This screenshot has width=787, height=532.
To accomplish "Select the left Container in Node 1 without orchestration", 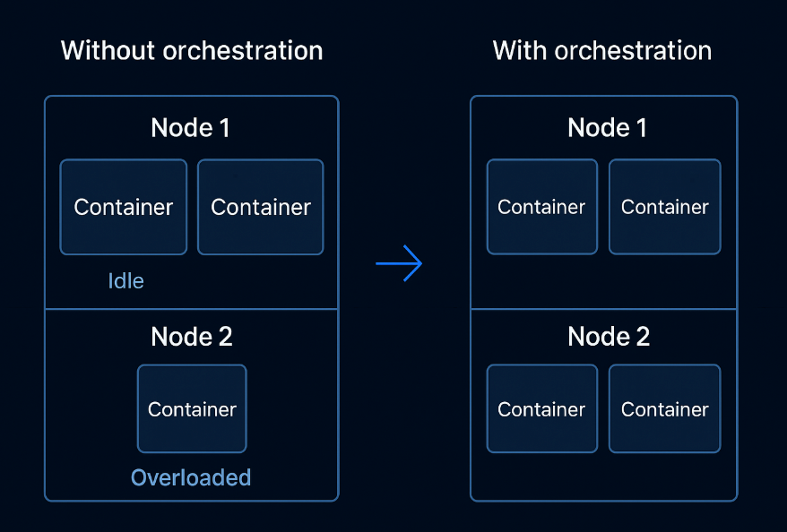I will 124,207.
